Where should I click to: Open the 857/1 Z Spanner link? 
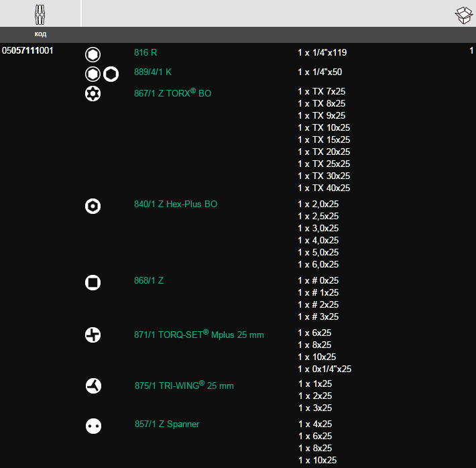coord(167,424)
